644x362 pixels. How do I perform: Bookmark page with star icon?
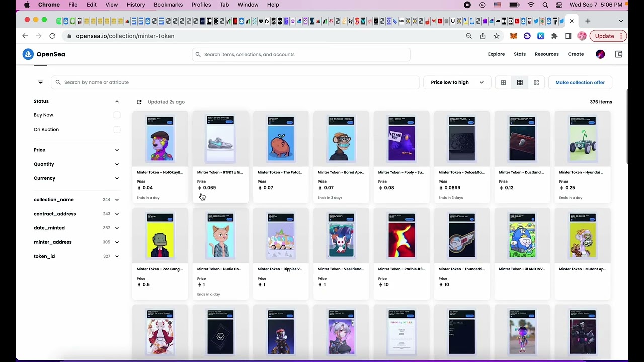click(496, 36)
